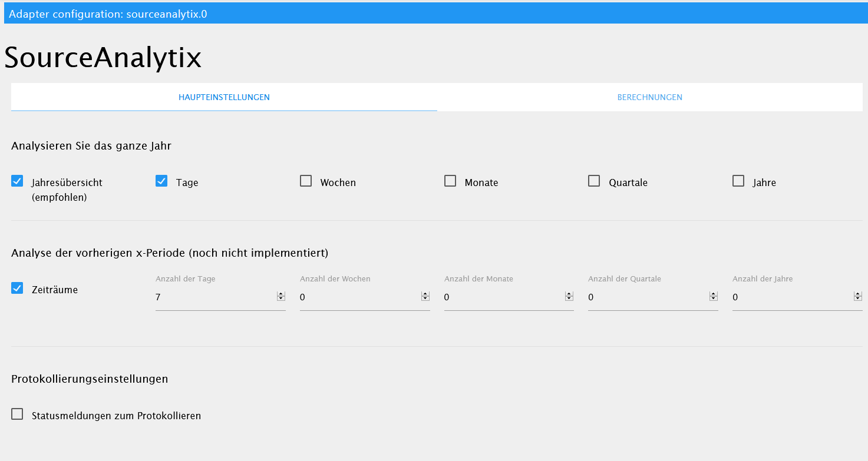Enable Statusmeldungen zum Protokollieren checkbox

[17, 414]
